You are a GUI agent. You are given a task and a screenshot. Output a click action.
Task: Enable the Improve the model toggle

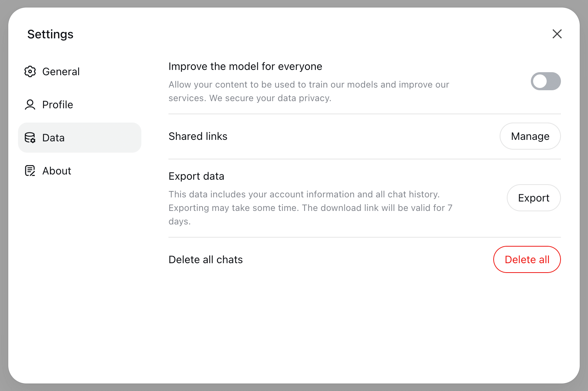click(546, 81)
